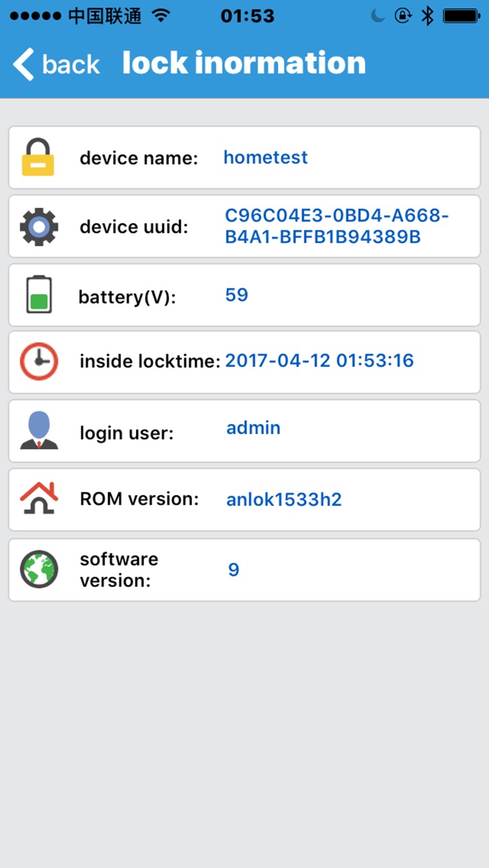This screenshot has height=868, width=489.
Task: Tap the signal strength dots
Action: [36, 16]
